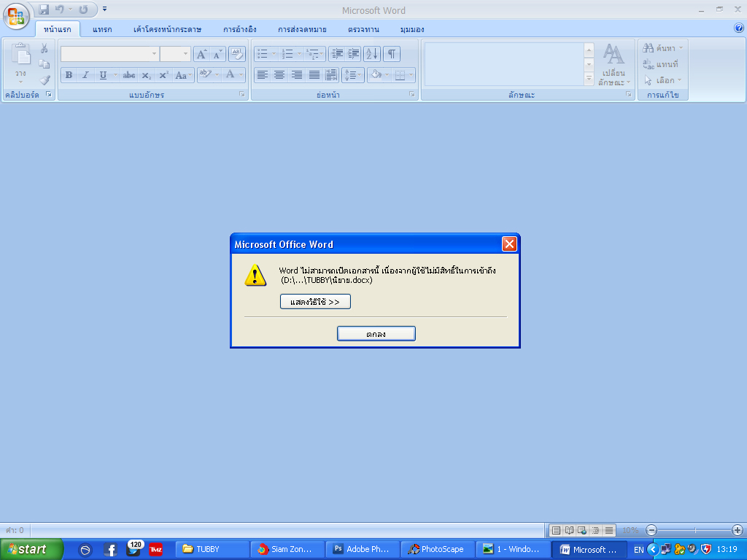Click the Undo icon in quick access toolbar

click(x=59, y=9)
